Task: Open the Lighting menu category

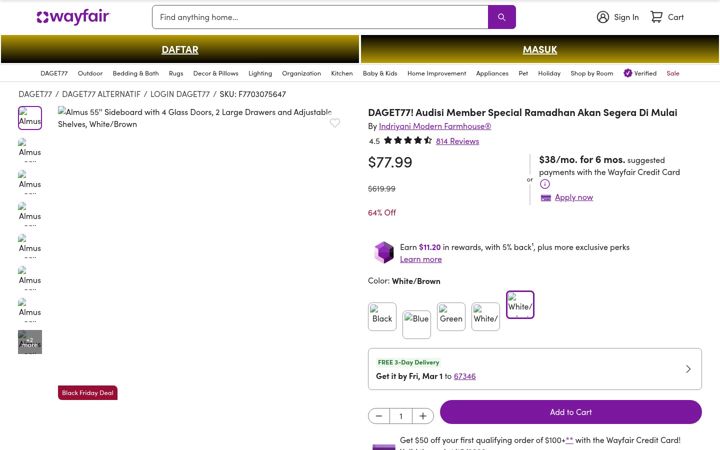Action: coord(260,73)
